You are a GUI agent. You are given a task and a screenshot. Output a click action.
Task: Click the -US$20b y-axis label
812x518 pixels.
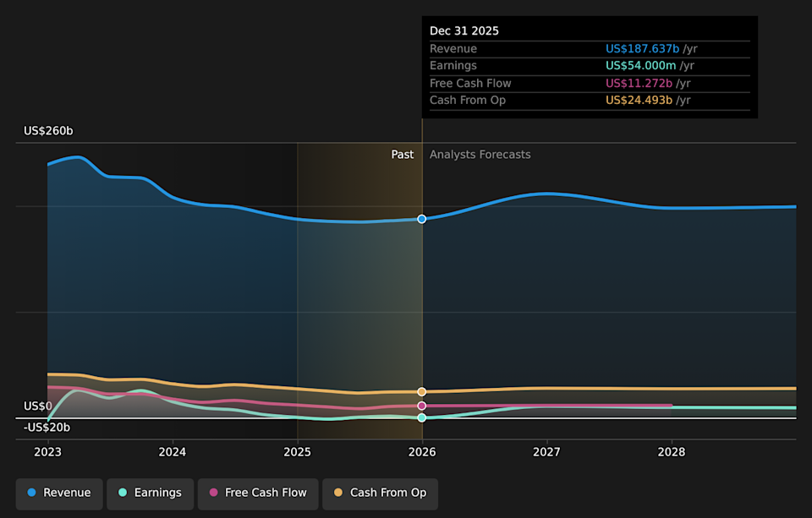47,428
